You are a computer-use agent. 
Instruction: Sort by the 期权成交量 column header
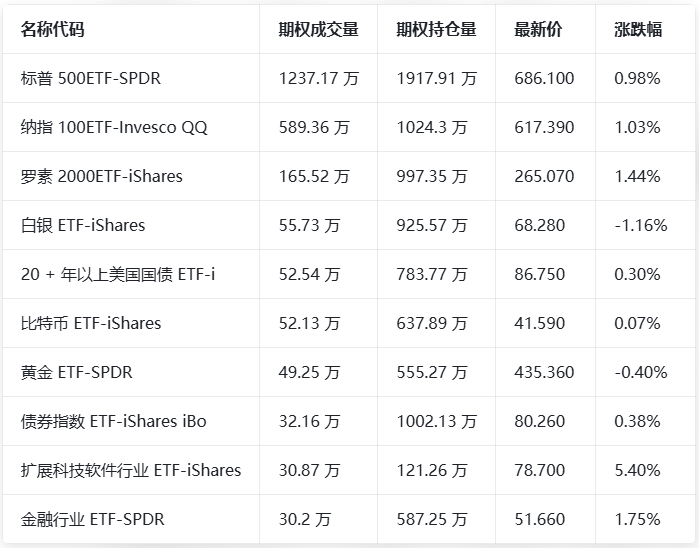tap(318, 30)
